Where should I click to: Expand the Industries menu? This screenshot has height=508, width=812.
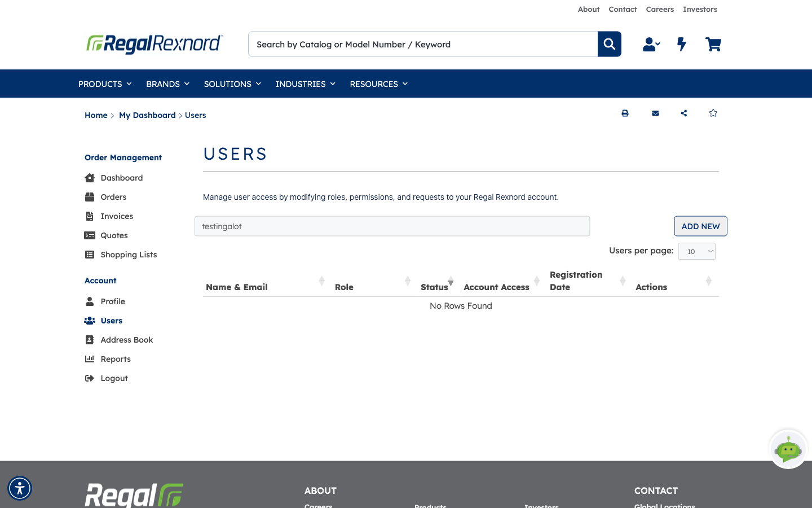tap(305, 84)
